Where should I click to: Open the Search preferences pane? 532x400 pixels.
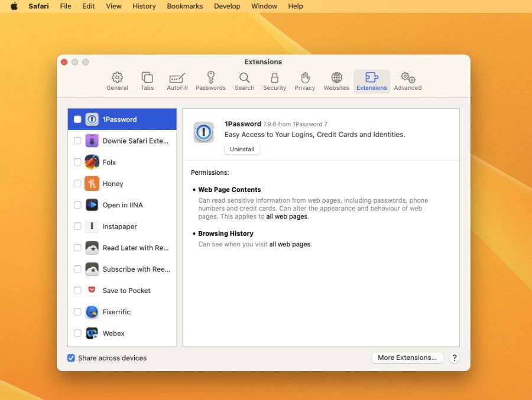244,81
